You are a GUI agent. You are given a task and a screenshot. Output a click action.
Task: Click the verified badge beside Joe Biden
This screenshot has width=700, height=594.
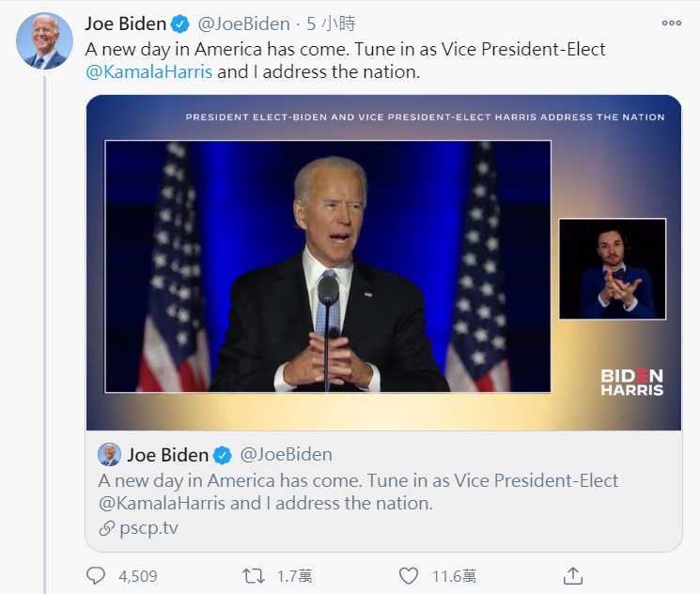pyautogui.click(x=180, y=23)
